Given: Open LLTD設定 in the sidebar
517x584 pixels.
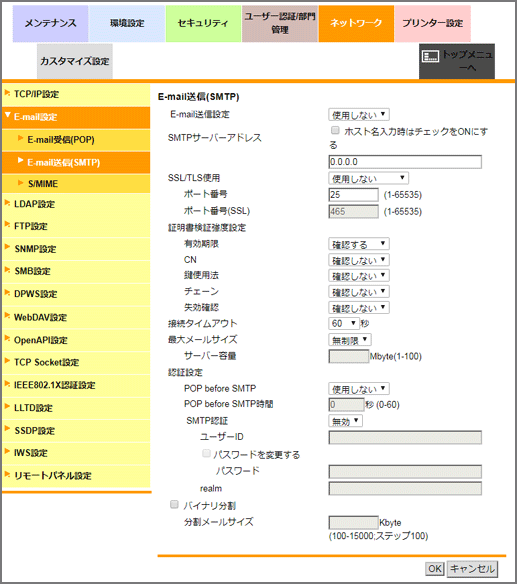Looking at the screenshot, I should [76, 408].
